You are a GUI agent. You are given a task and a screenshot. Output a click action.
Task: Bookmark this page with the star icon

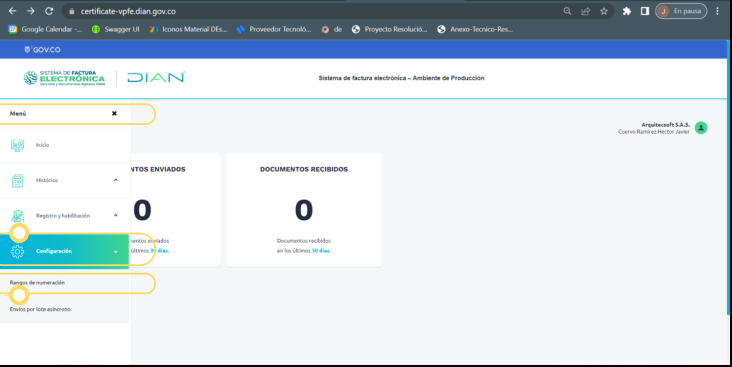click(604, 11)
